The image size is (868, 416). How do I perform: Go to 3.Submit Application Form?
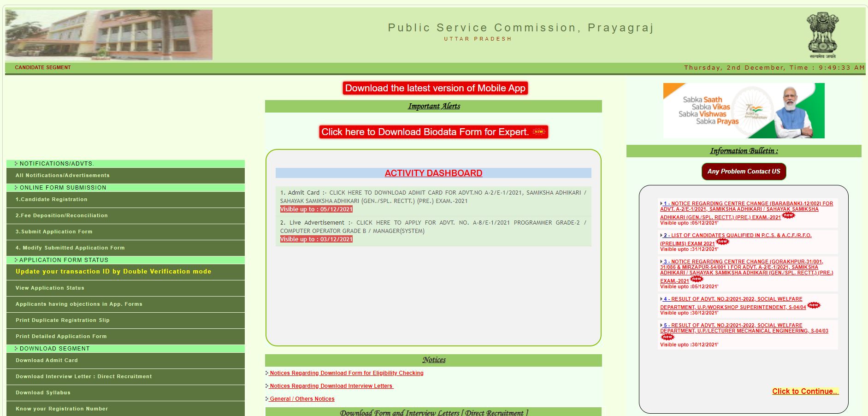coord(125,232)
